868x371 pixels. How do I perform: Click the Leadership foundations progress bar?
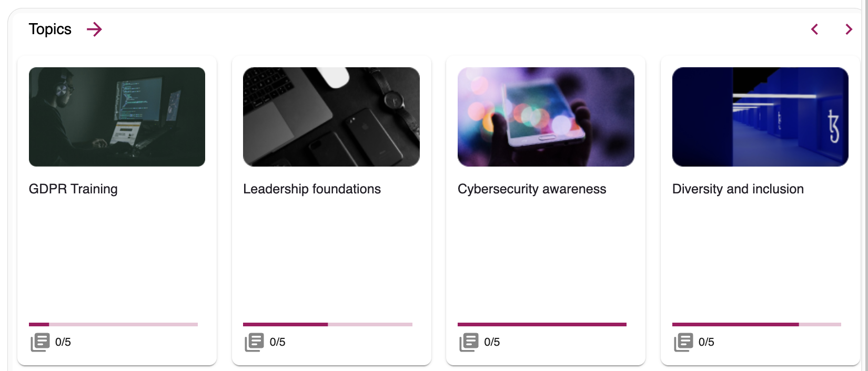point(328,325)
